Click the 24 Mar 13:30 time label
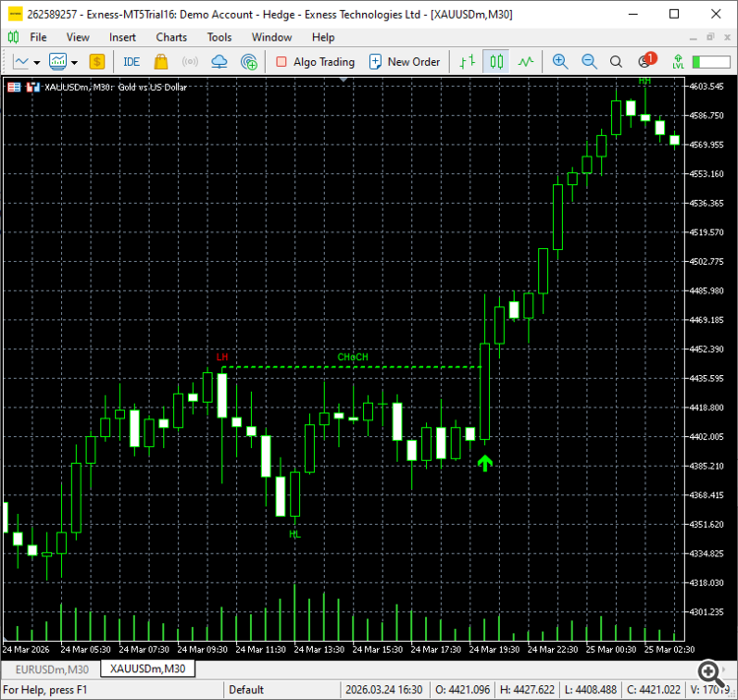738x700 pixels. click(x=319, y=649)
